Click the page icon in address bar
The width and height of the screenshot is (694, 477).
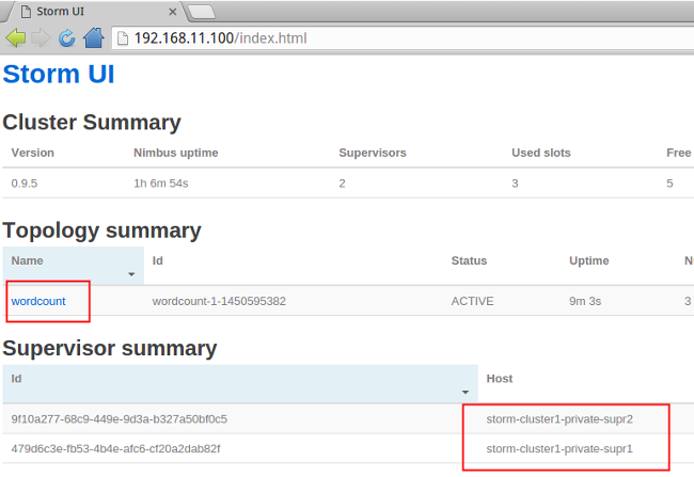click(122, 39)
